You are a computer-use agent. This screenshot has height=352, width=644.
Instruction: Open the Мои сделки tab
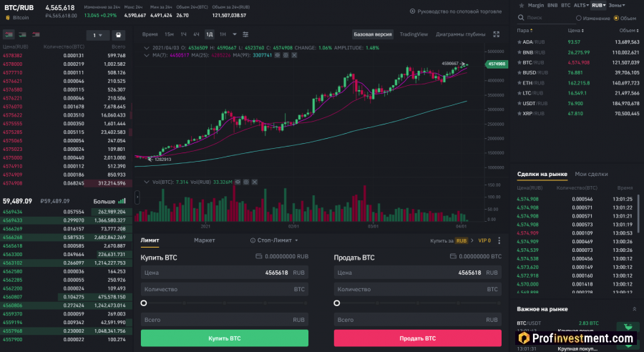(x=591, y=174)
